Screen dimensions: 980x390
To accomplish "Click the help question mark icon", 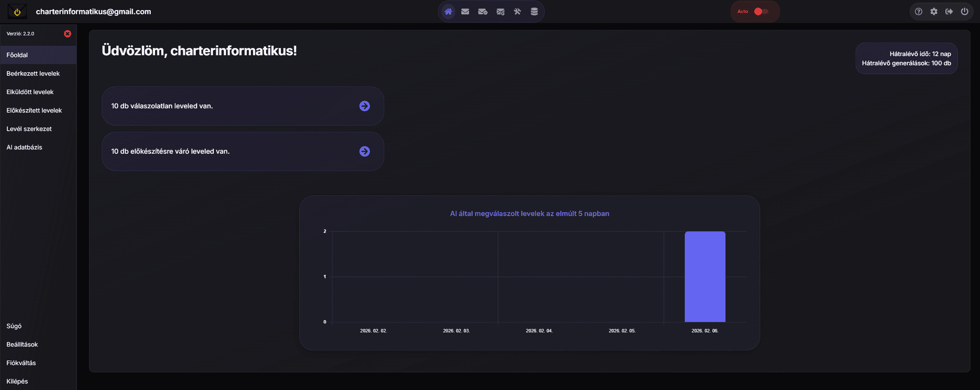I will [918, 11].
